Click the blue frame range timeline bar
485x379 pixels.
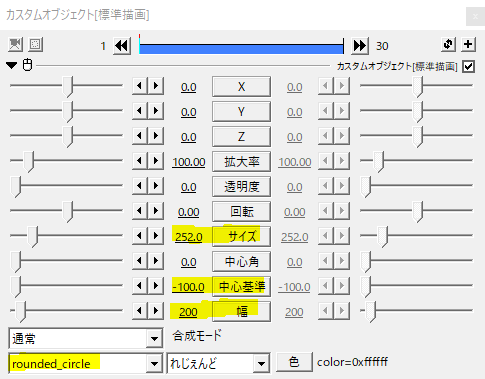241,49
